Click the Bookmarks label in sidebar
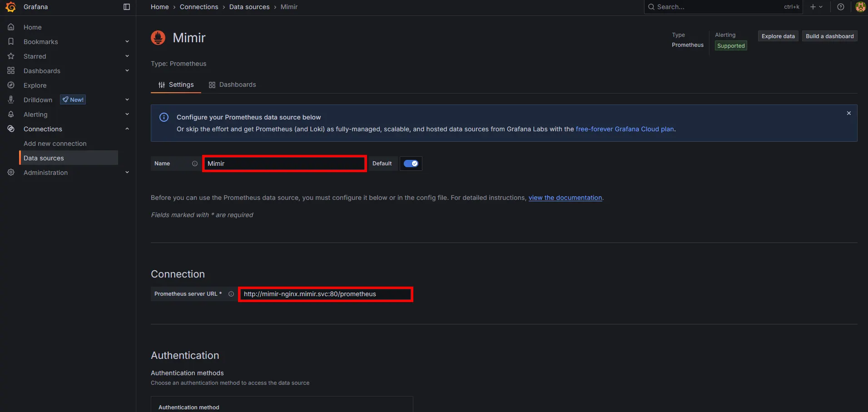868x412 pixels. tap(41, 42)
